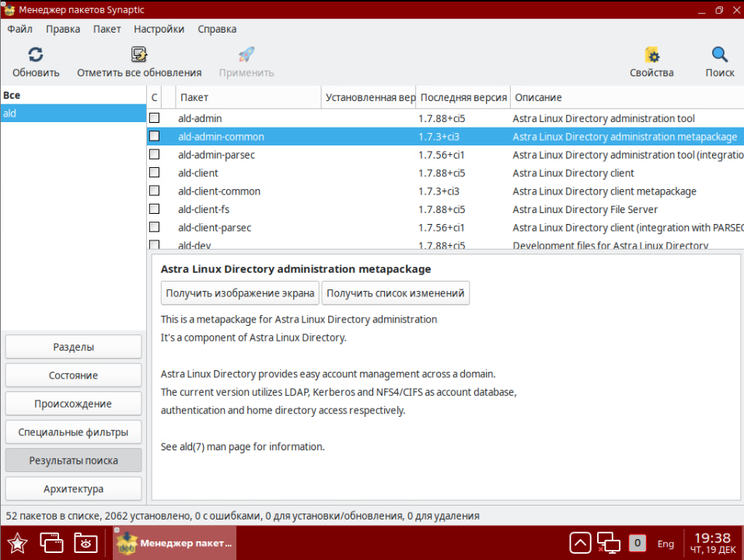Switch keyboard layout Eng indicator
The width and height of the screenshot is (744, 560).
[x=665, y=544]
